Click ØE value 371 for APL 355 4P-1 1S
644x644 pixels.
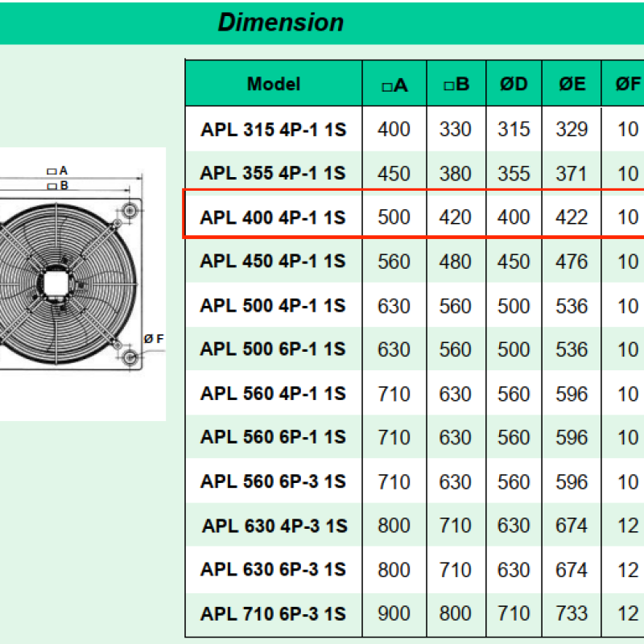coord(571,173)
